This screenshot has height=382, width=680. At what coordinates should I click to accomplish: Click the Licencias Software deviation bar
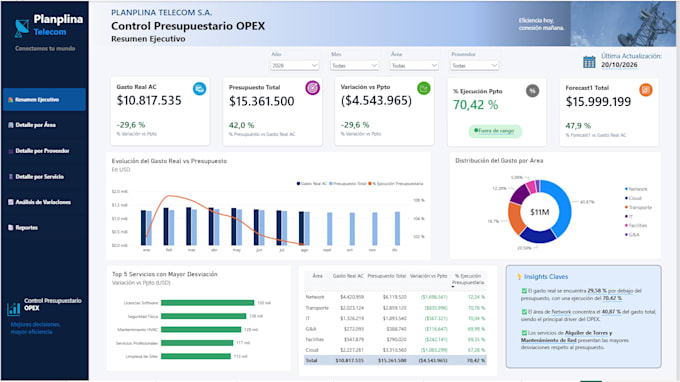pyautogui.click(x=207, y=303)
